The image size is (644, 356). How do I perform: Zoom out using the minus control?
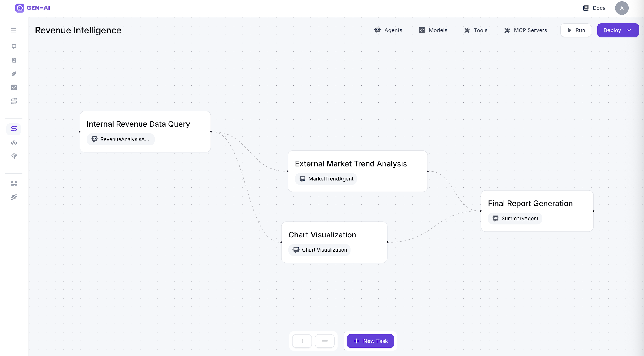click(x=325, y=341)
